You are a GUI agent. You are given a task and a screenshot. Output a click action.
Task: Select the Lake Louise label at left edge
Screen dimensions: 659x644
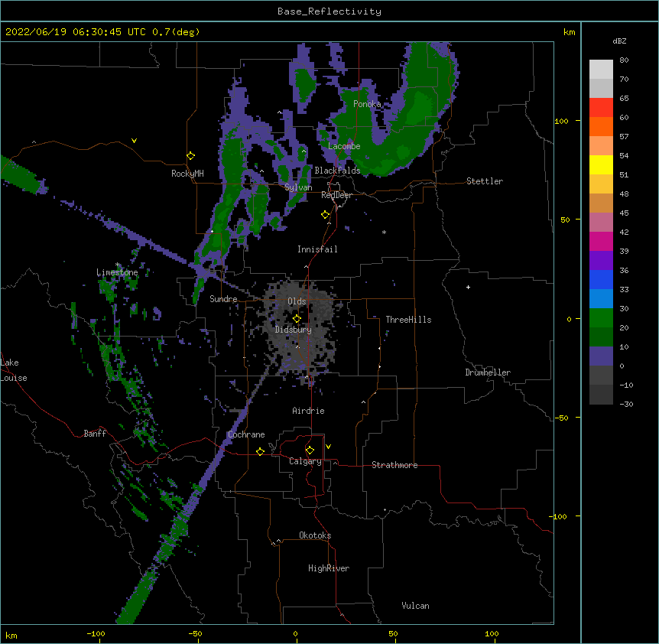(14, 370)
